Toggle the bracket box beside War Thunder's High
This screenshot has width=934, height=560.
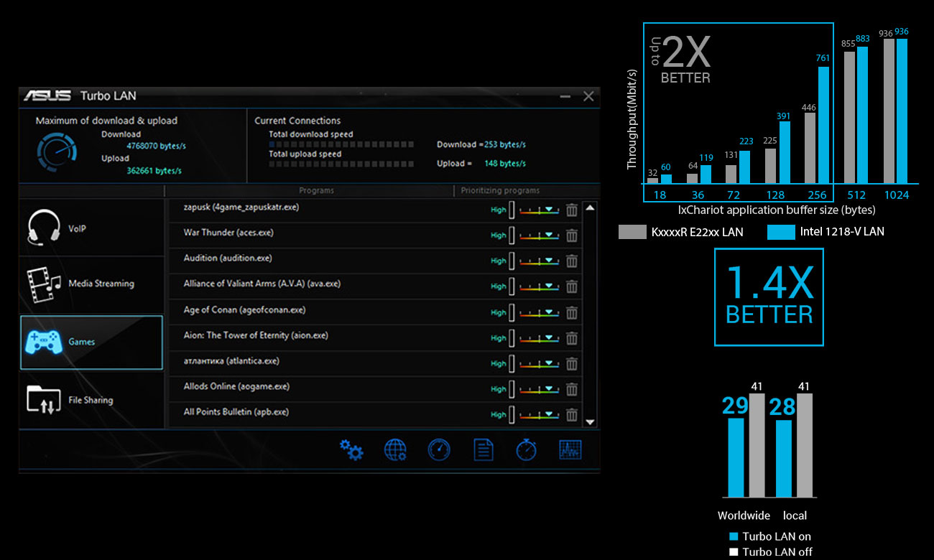512,235
